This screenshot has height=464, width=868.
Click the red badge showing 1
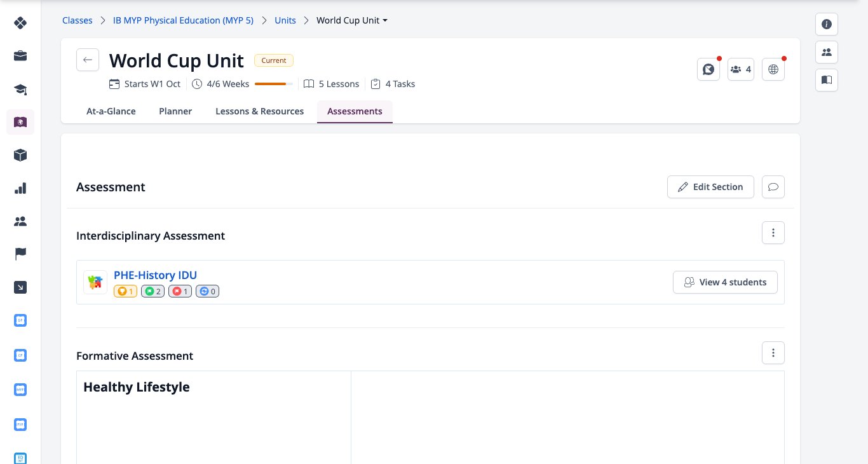coord(180,291)
